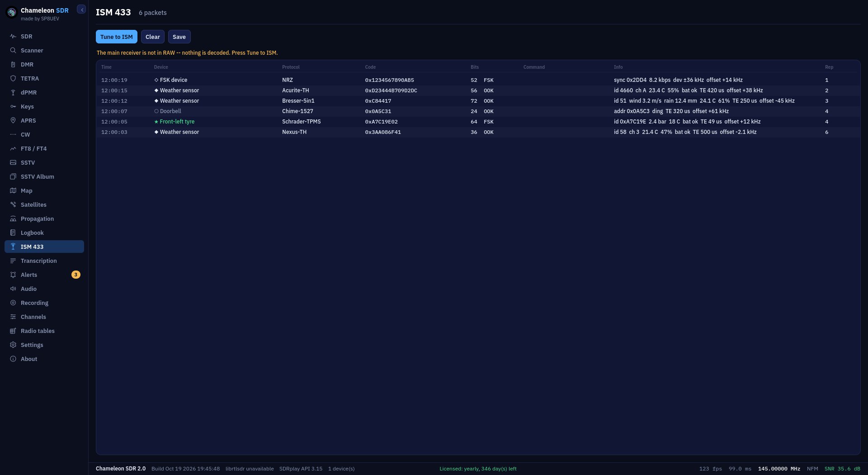Select the Front-left tyre device entry
868x475 pixels.
pyautogui.click(x=175, y=122)
